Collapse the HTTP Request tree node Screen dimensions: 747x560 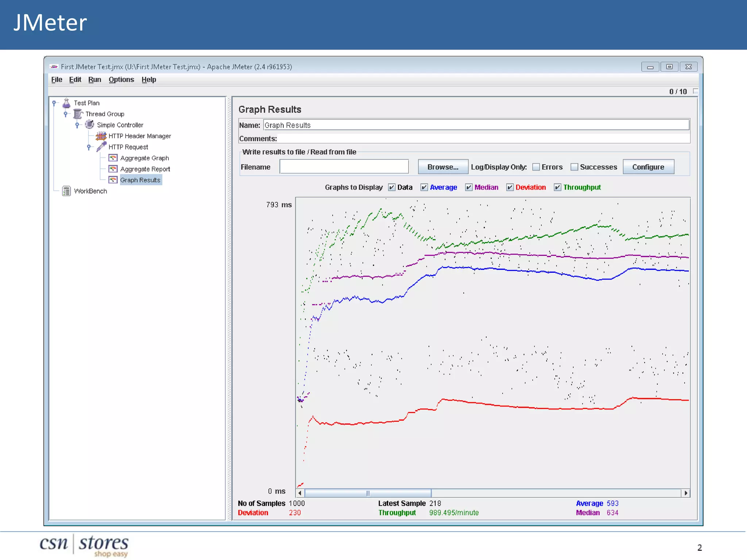pos(89,147)
